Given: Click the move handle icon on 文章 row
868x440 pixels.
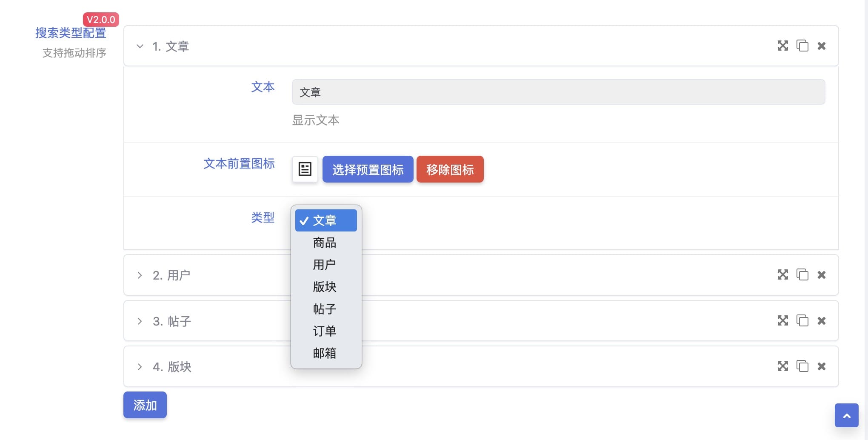Looking at the screenshot, I should (x=782, y=46).
